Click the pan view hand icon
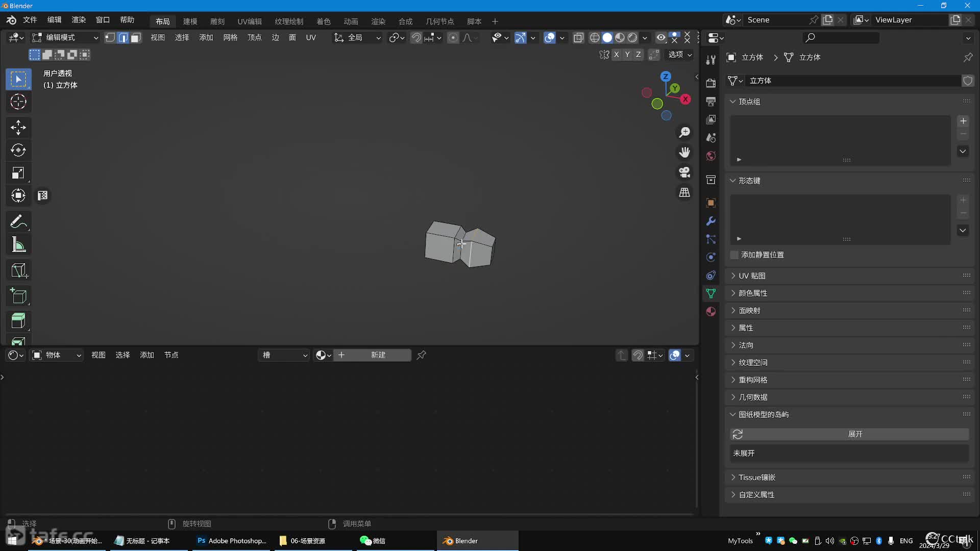Viewport: 980px width, 551px height. [x=684, y=153]
